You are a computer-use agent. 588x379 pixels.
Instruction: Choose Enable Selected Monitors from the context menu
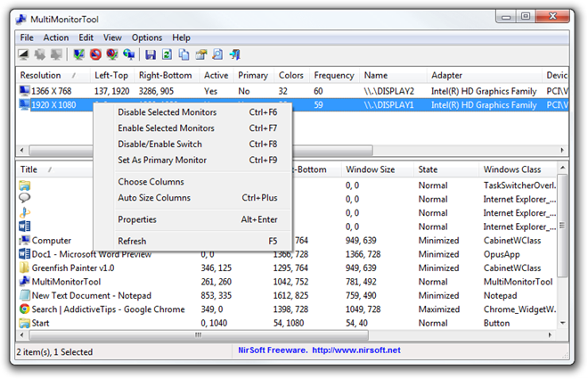[192, 128]
